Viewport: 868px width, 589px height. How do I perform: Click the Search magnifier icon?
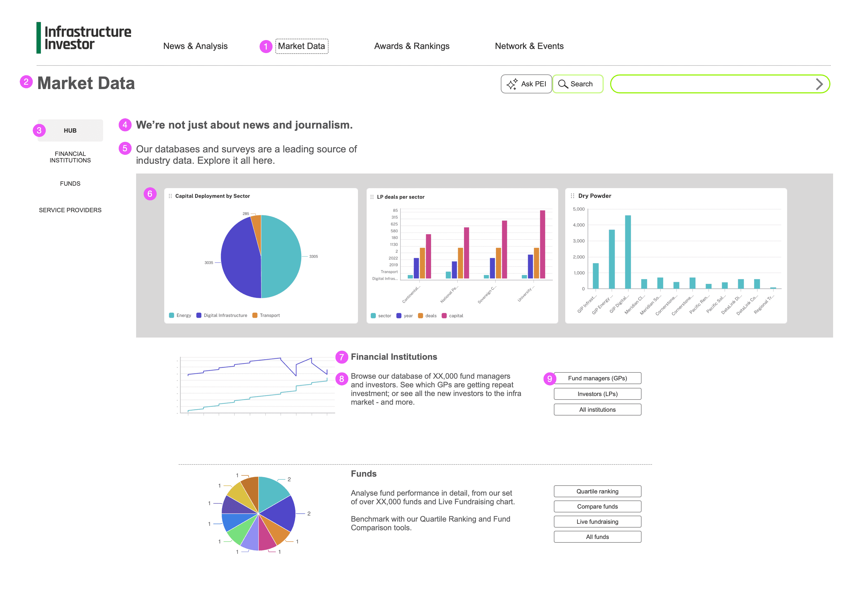pyautogui.click(x=563, y=84)
